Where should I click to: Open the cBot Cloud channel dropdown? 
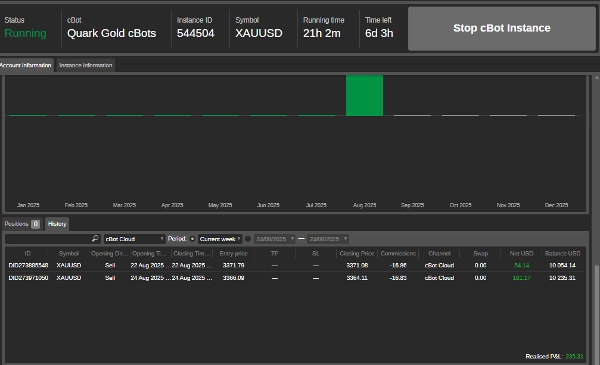coord(134,239)
